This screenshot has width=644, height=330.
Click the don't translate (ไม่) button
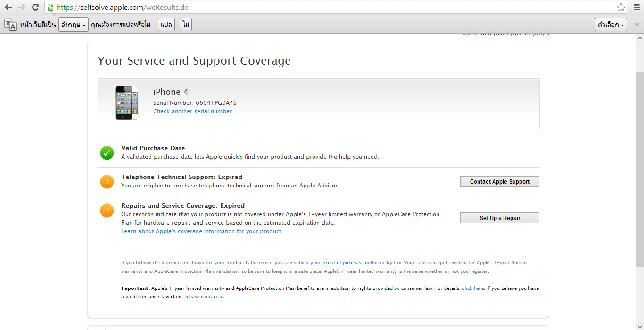click(x=186, y=25)
